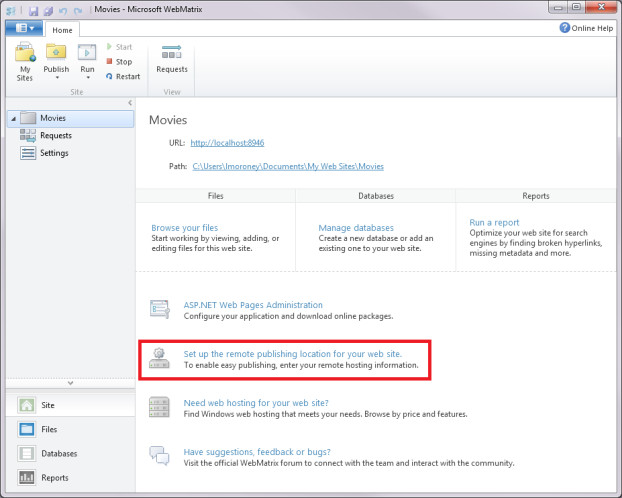Image resolution: width=622 pixels, height=498 pixels.
Task: Click the Run icon in ribbon
Action: pos(87,52)
